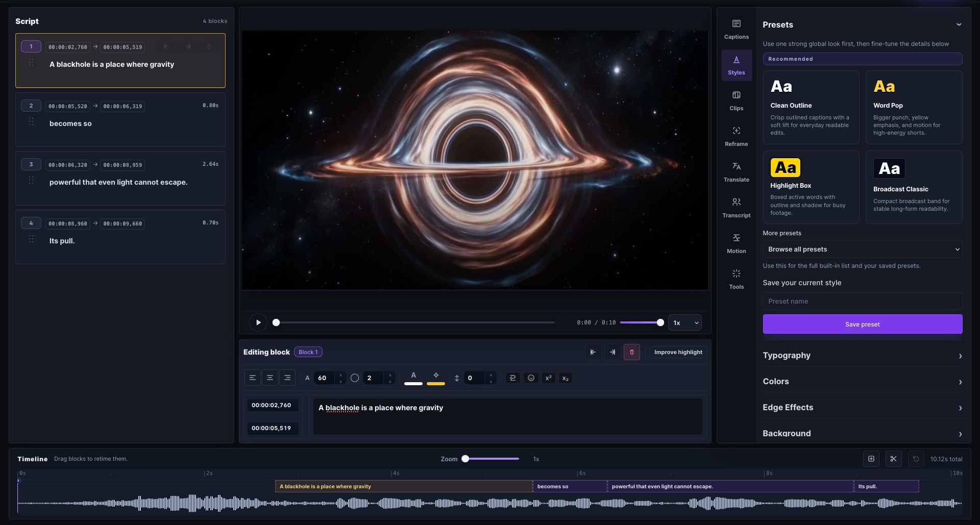The width and height of the screenshot is (980, 525).
Task: Open the Translate sidebar panel
Action: 736,172
